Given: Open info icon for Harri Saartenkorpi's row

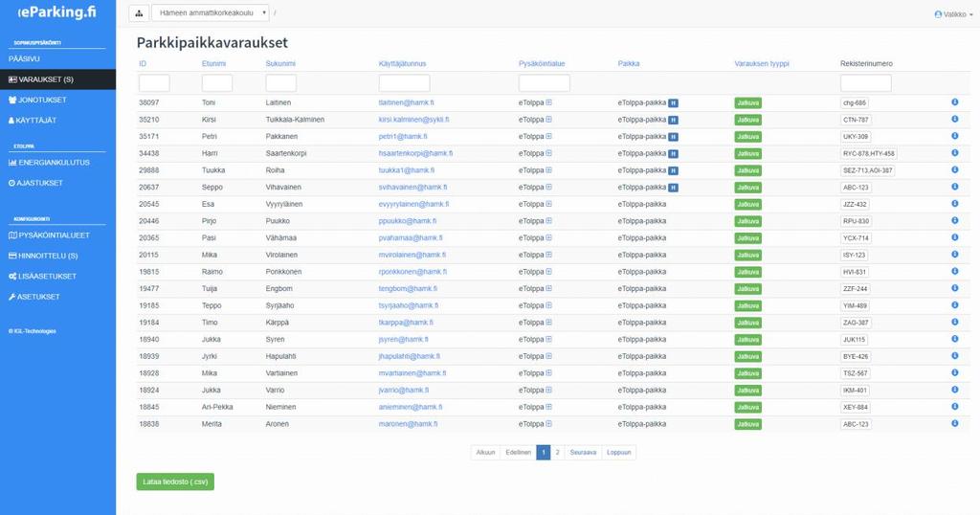Looking at the screenshot, I should pos(955,152).
